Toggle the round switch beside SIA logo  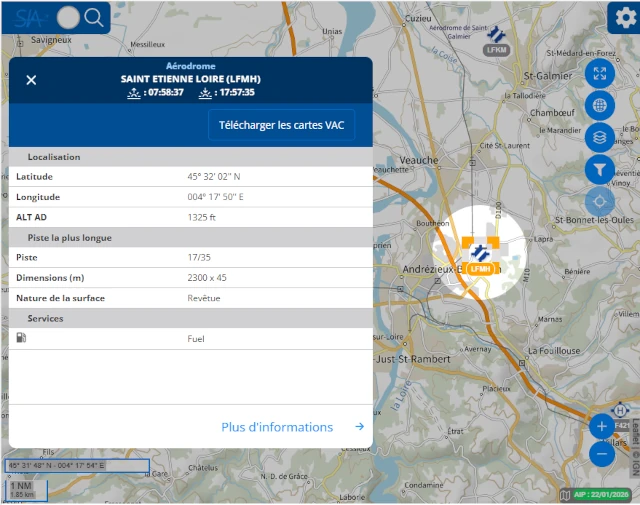(x=68, y=17)
